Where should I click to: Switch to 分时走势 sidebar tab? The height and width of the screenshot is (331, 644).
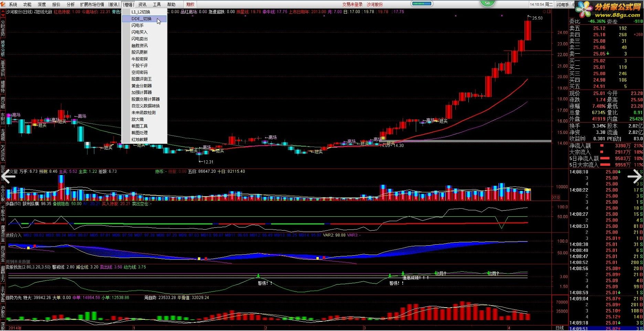(x=3, y=28)
